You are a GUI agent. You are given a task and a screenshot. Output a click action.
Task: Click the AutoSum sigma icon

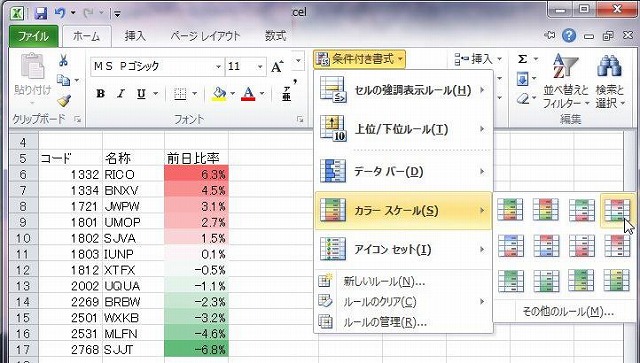click(x=522, y=60)
